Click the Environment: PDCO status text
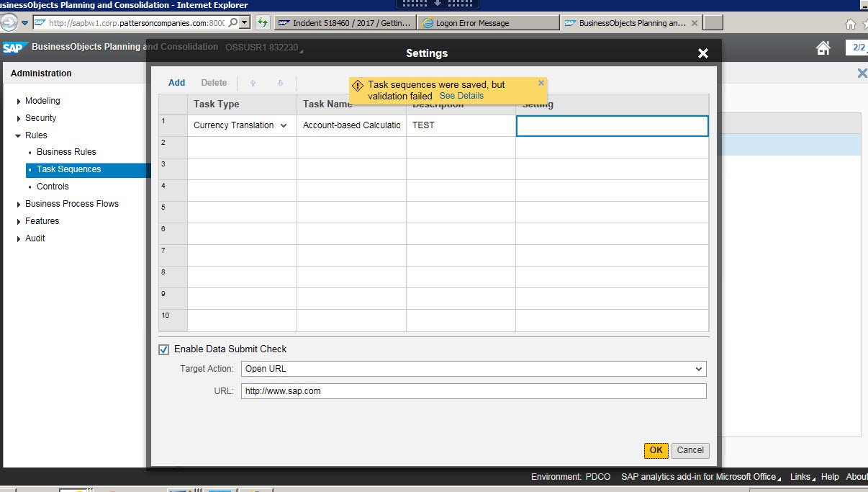 tap(571, 477)
